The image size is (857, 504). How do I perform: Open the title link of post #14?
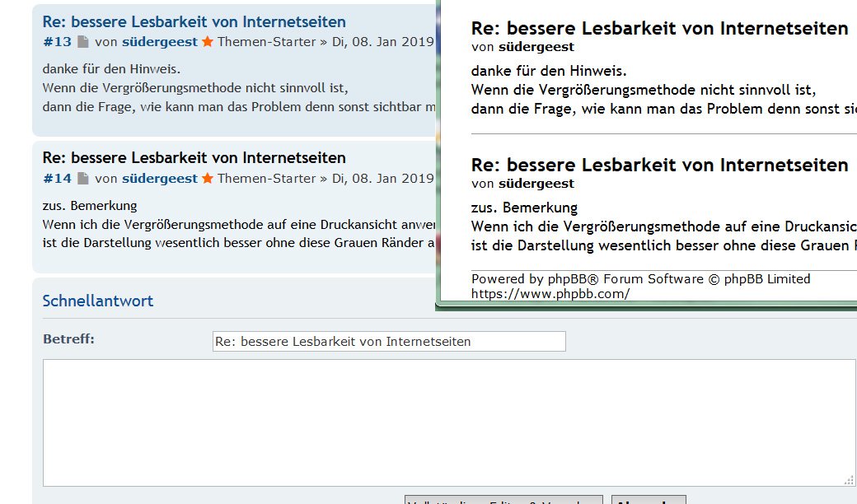[x=194, y=158]
